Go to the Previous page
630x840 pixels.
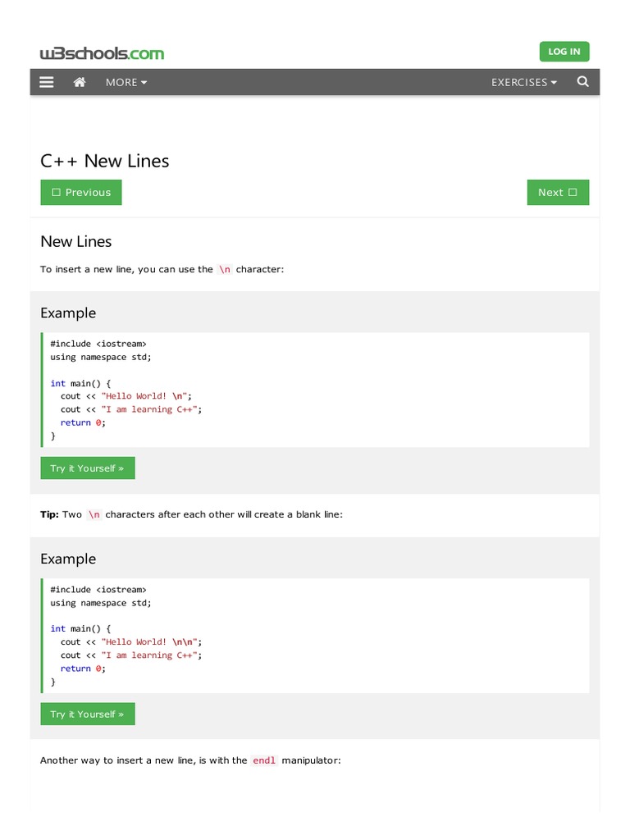[x=81, y=193]
